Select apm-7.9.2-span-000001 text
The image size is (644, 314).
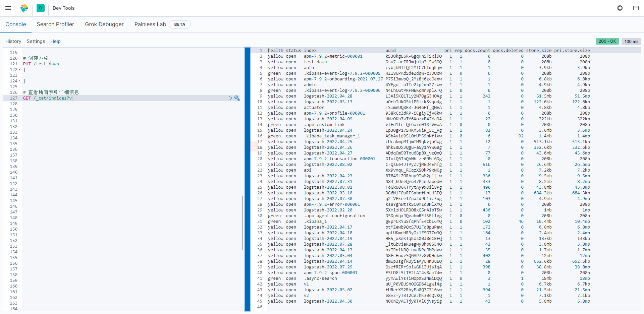point(331,273)
